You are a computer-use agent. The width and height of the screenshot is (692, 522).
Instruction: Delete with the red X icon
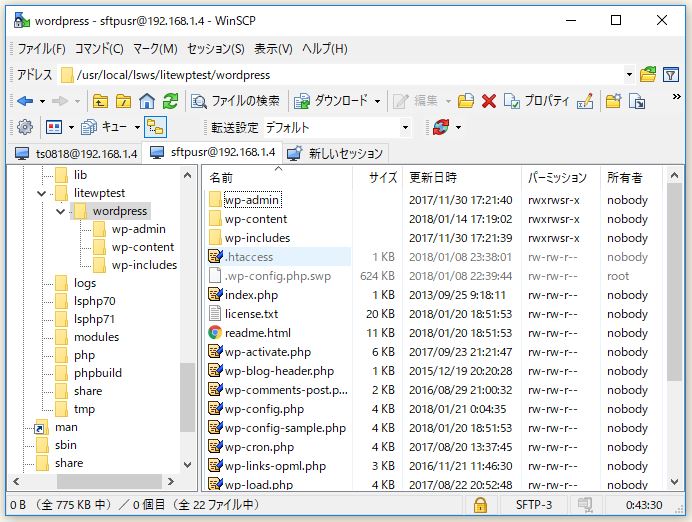coord(489,101)
